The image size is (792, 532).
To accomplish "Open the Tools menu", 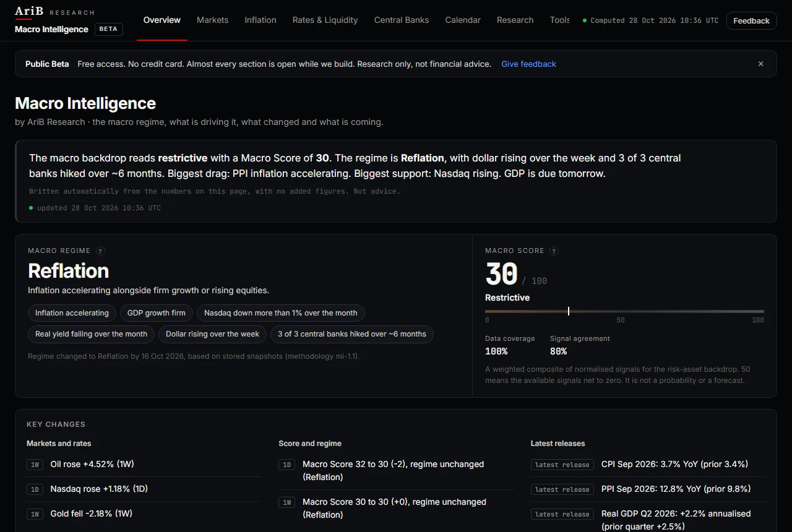I will [x=560, y=20].
